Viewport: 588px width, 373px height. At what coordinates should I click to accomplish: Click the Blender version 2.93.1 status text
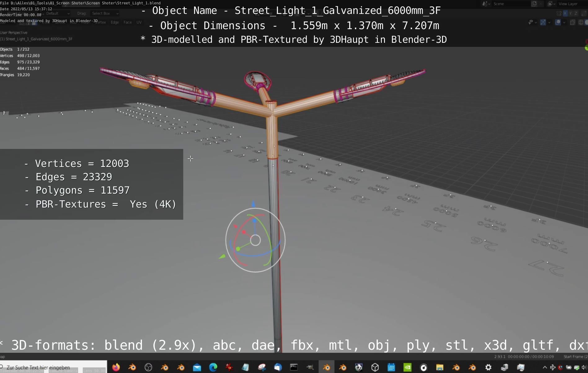point(500,357)
